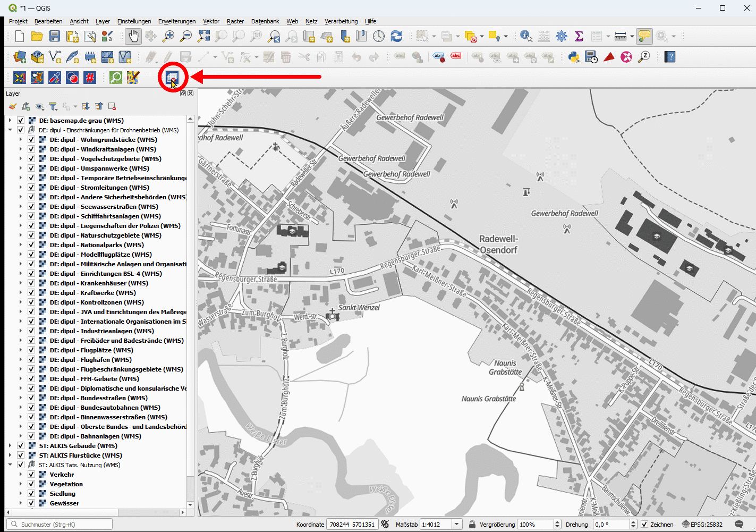Expand the ST: ALKIS Flurstücke layer

click(x=10, y=455)
